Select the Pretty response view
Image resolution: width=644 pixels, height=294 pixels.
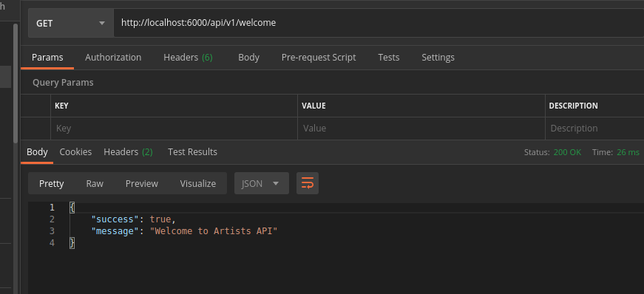click(51, 183)
